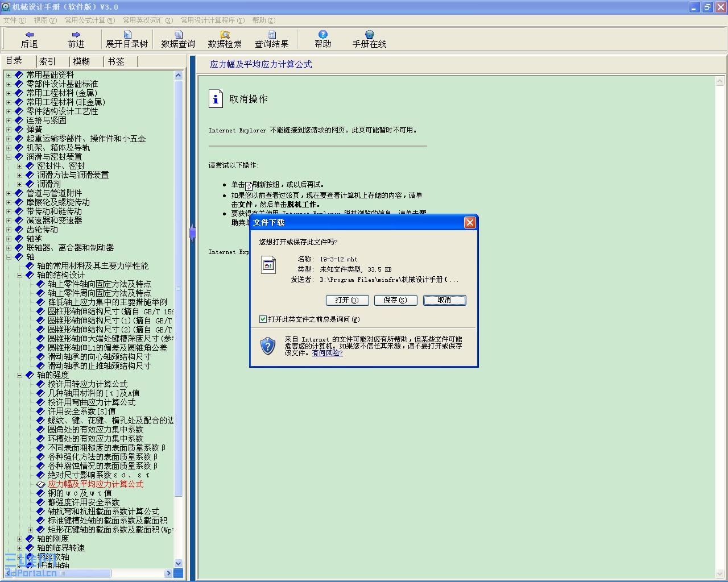This screenshot has height=582, width=728.
Task: Click the page icon beside 轴的常用材料及其主要力学性能
Action: tap(30, 266)
